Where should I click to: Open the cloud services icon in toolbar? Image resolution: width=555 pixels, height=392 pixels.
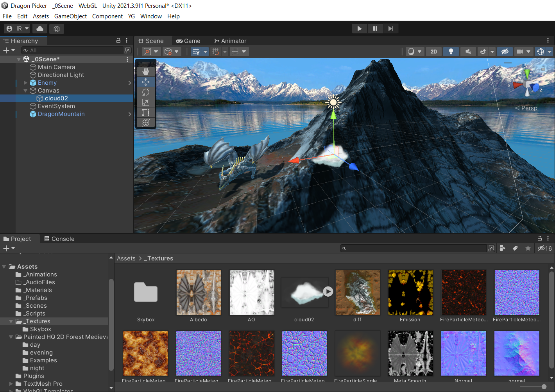(x=40, y=29)
